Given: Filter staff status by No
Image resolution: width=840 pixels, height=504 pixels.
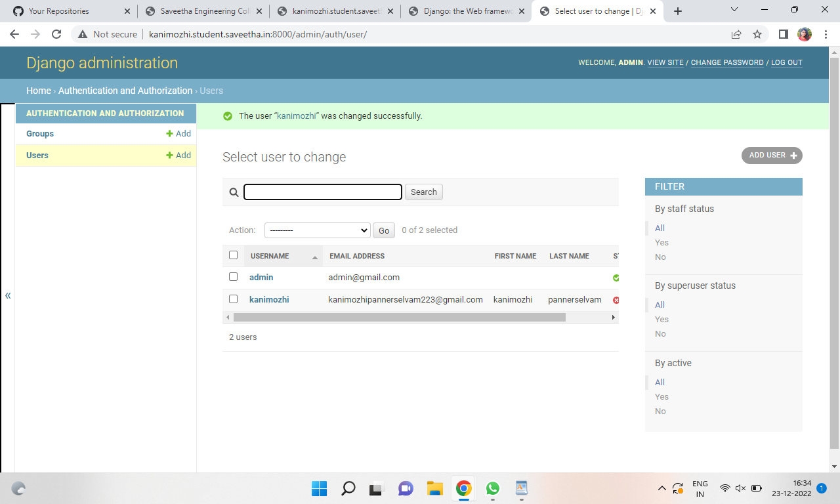Looking at the screenshot, I should 660,257.
